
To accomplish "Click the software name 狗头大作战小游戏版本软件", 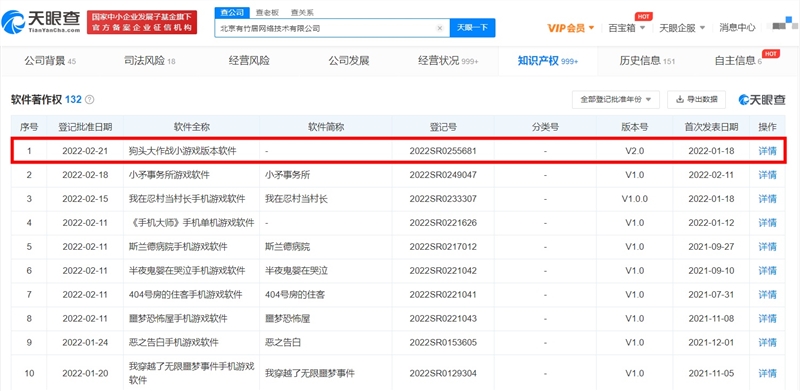I will tap(183, 151).
